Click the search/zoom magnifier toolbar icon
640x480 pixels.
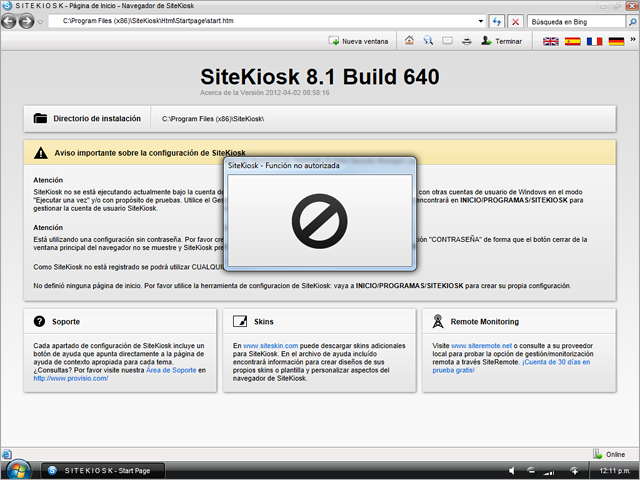(428, 42)
